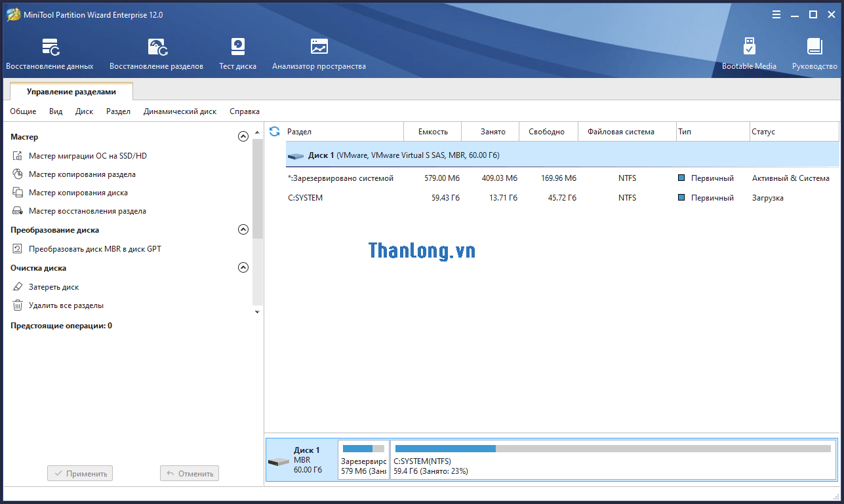
Task: Collapse the Очистка диска section
Action: tap(243, 268)
